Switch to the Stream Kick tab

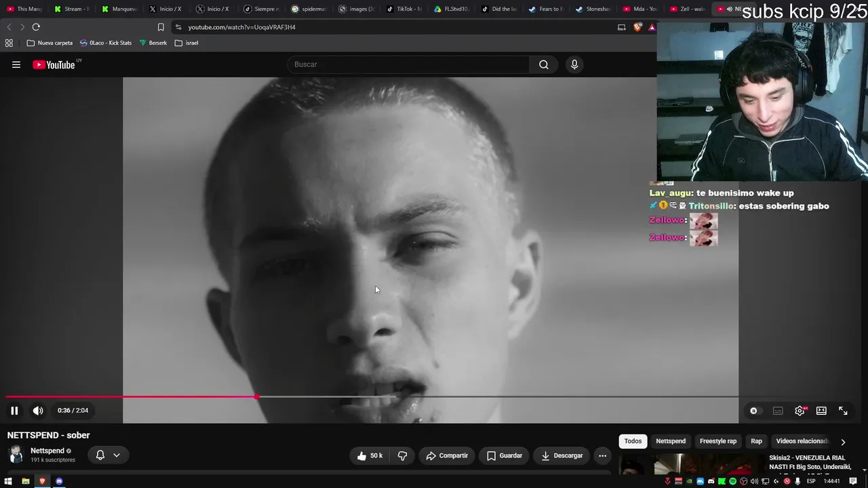click(71, 9)
